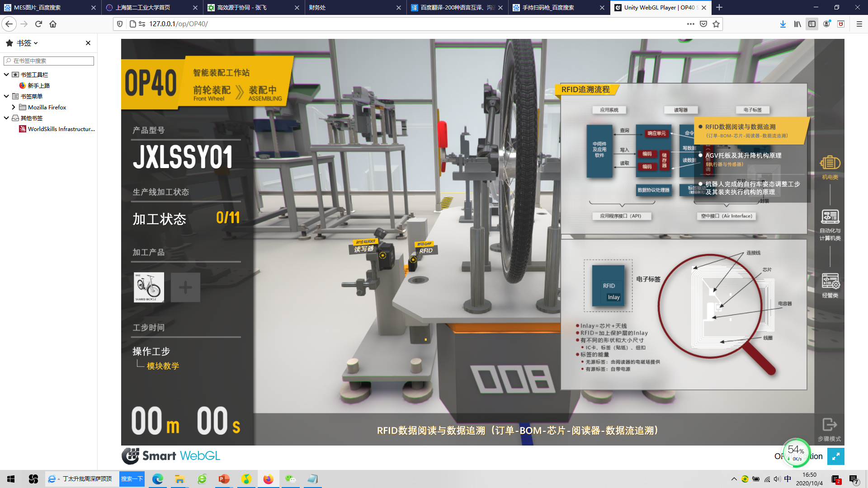
Task: Launch Microsoft Edge from the taskbar
Action: [158, 479]
